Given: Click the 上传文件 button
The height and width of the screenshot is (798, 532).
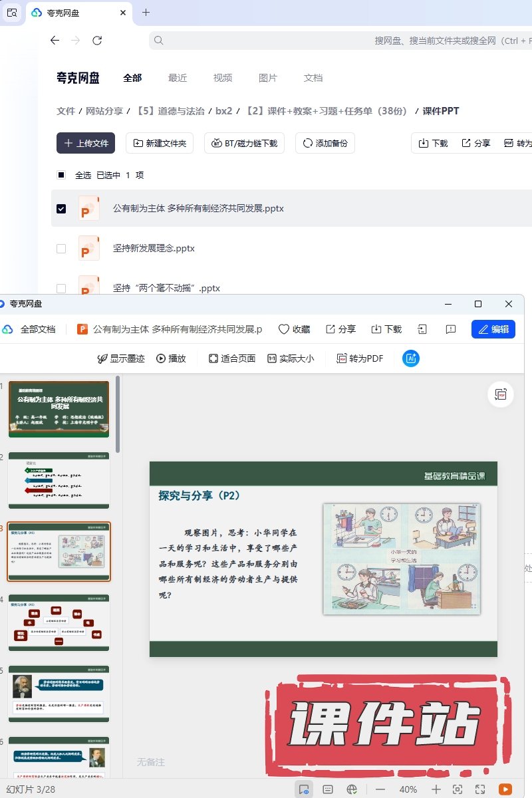Looking at the screenshot, I should (x=86, y=143).
